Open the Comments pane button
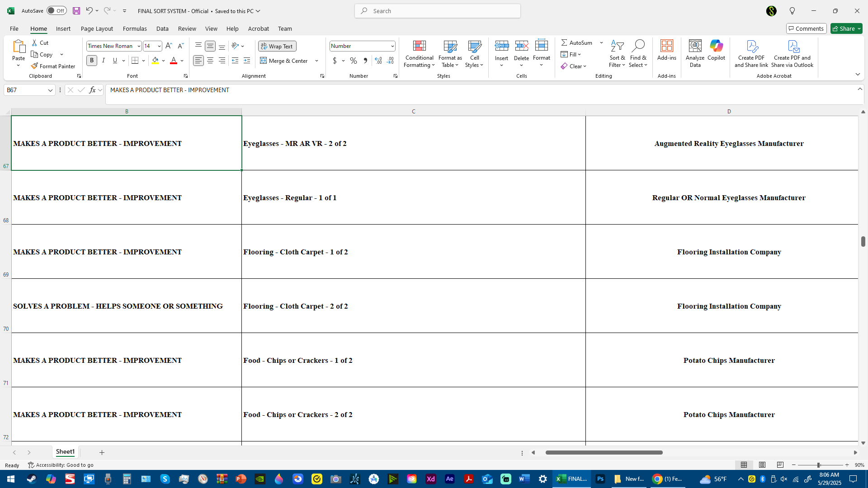 tap(806, 28)
